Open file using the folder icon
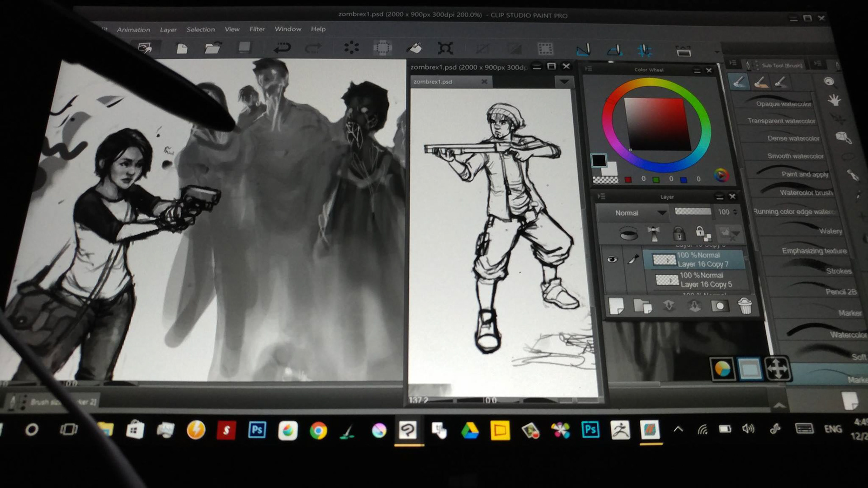This screenshot has height=488, width=868. click(212, 48)
